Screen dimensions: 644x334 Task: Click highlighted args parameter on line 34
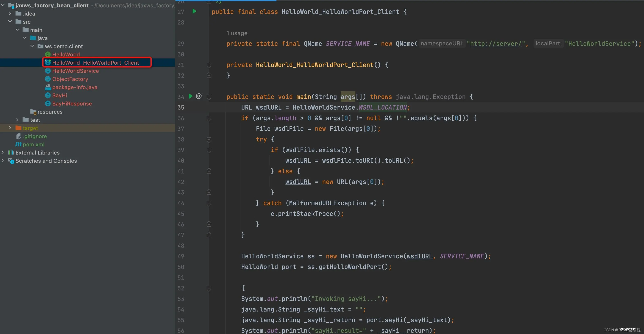(348, 97)
